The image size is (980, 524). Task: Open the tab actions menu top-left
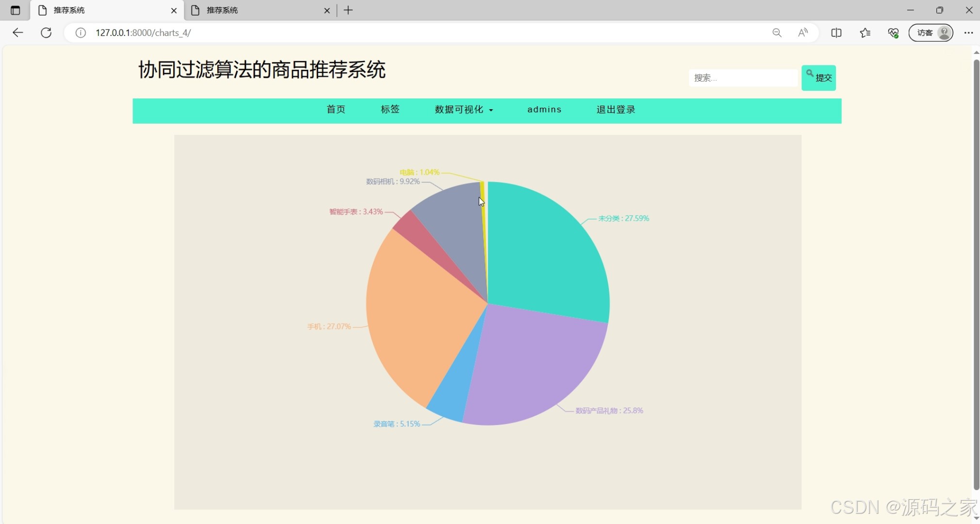pos(15,10)
